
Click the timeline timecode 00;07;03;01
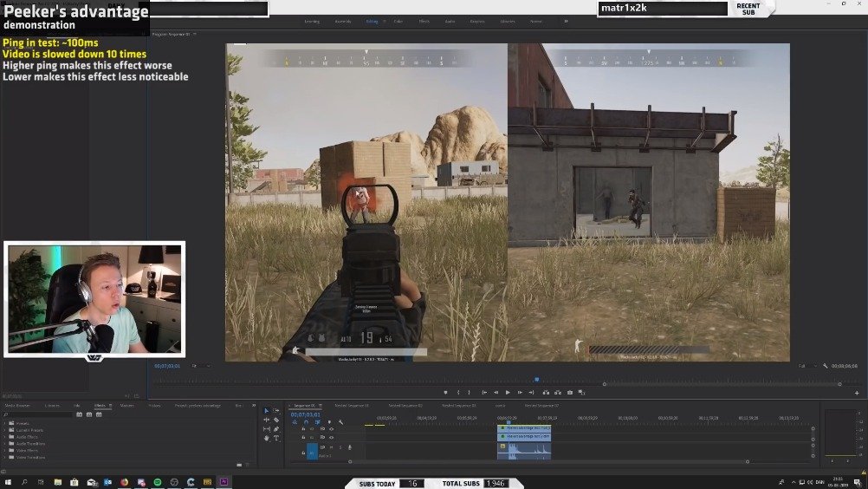click(305, 414)
